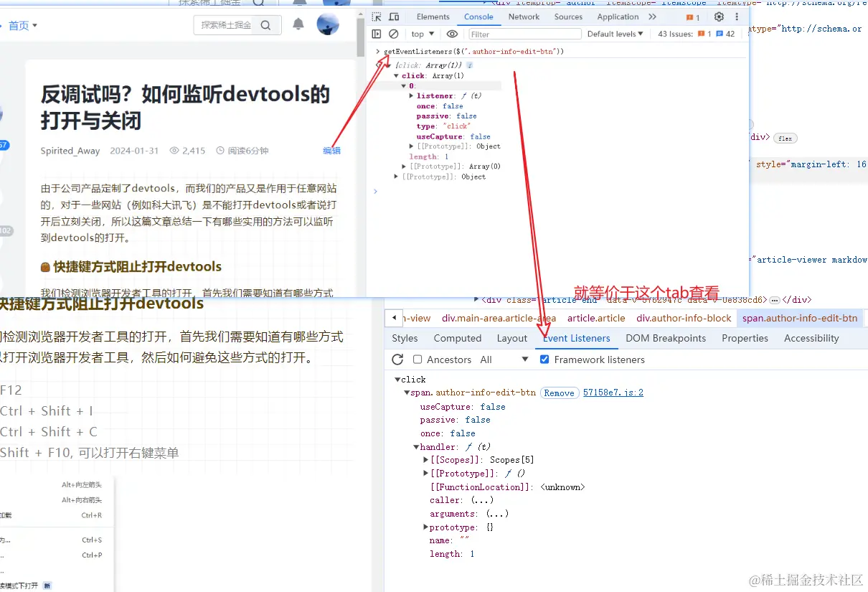Screen dimensions: 868x592
Task: Click the flex badge in Elements panel
Action: point(786,138)
